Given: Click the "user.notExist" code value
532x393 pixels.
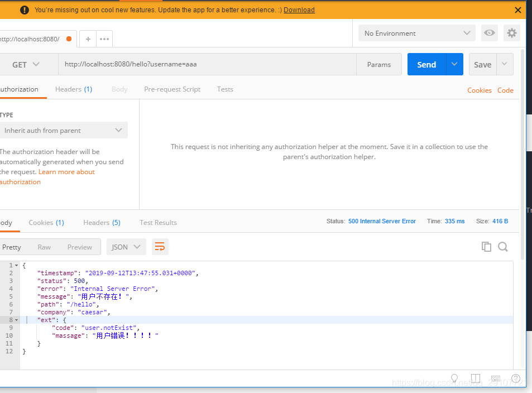Looking at the screenshot, I should click(x=108, y=328).
